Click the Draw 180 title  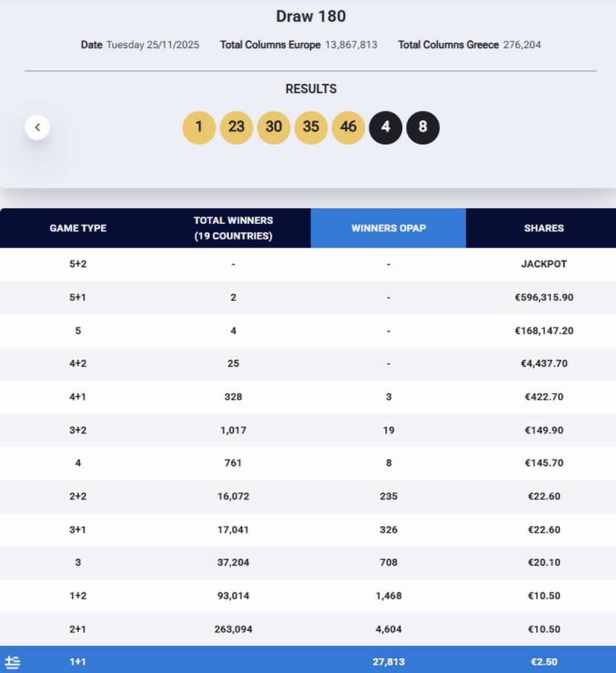tap(311, 16)
